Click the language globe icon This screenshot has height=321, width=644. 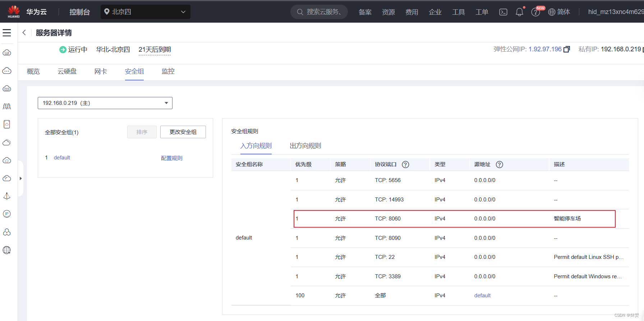point(552,12)
